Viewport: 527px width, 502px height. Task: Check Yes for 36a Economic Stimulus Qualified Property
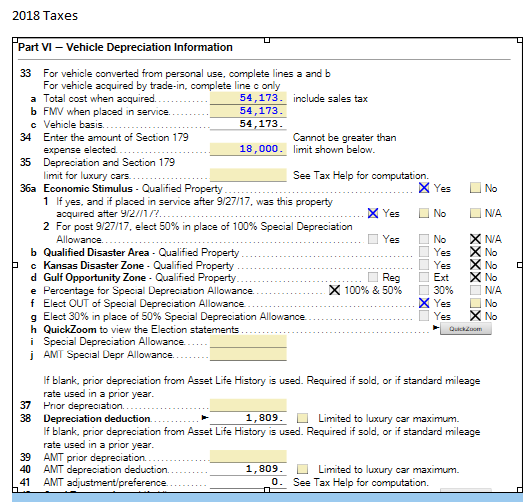(x=424, y=188)
